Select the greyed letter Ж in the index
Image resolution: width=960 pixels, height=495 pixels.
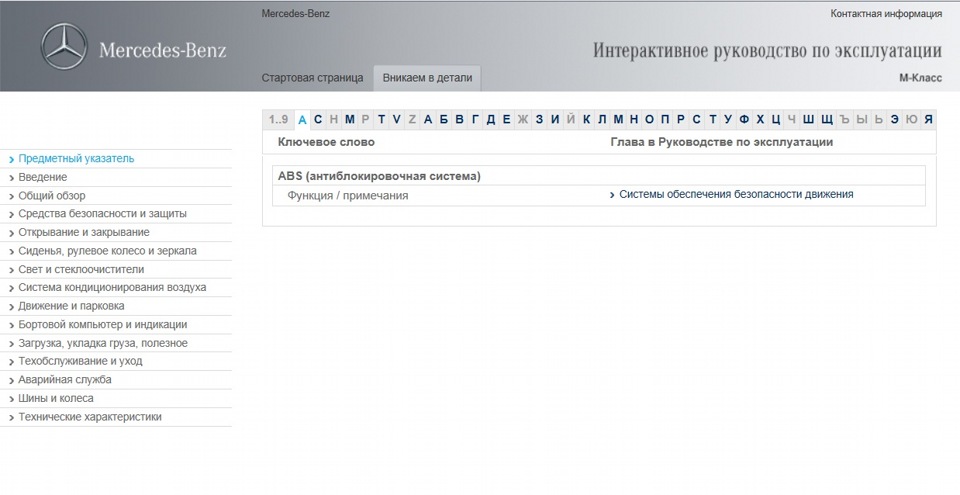click(522, 119)
